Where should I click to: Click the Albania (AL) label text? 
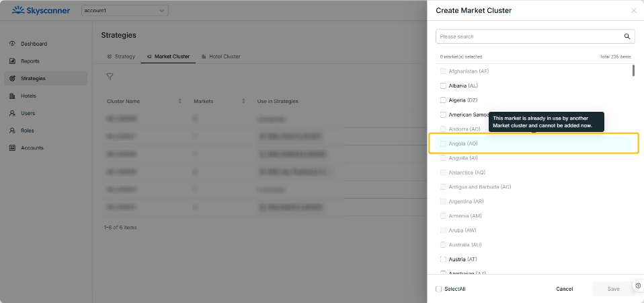[x=463, y=86]
